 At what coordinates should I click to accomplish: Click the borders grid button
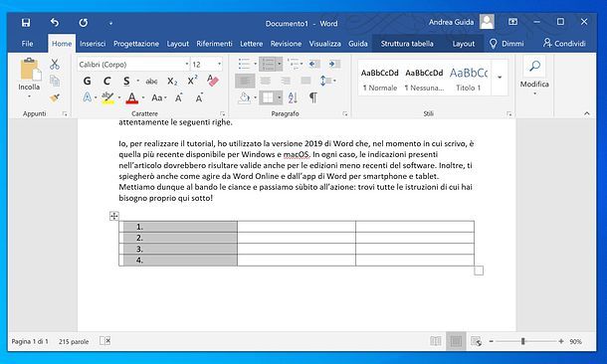(x=268, y=97)
